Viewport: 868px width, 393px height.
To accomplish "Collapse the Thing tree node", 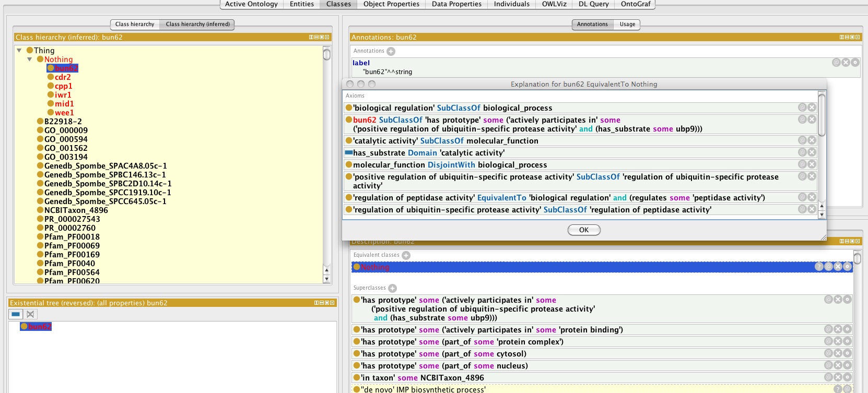I will 19,51.
